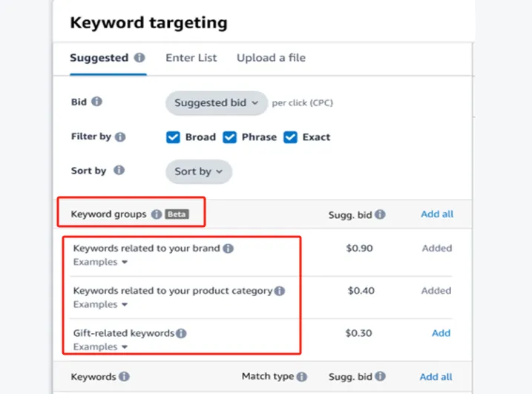Click info icon after Gift-related keywords

[x=182, y=334]
